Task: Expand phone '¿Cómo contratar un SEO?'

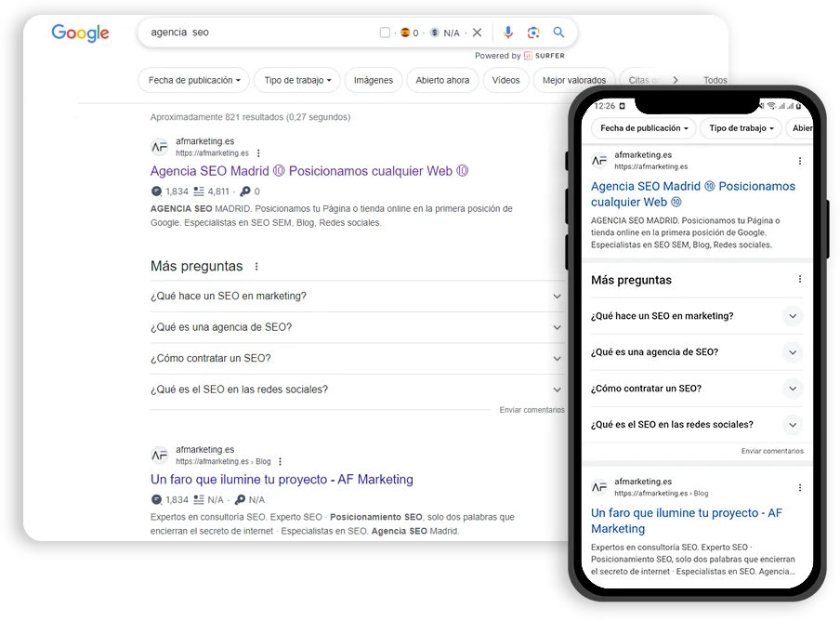Action: pos(696,389)
